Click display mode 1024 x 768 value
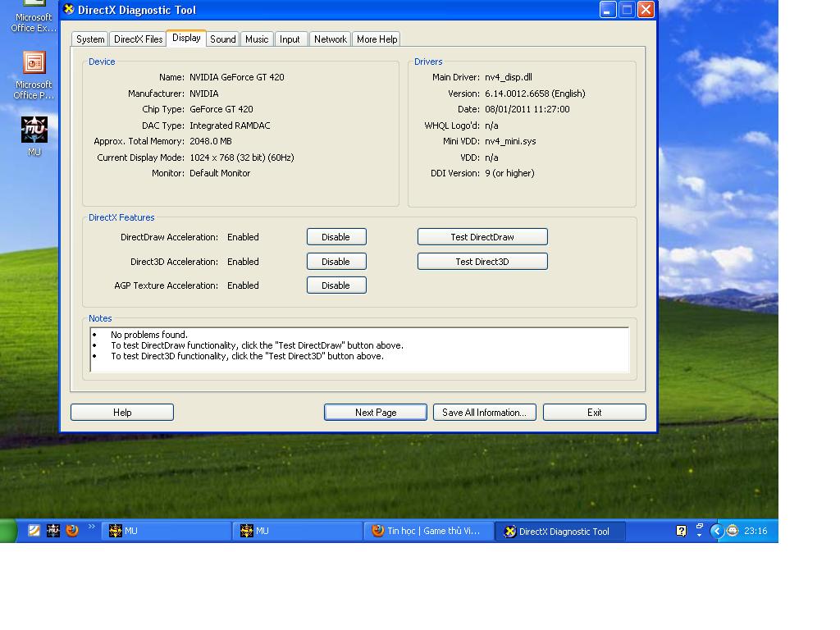This screenshot has height=630, width=840. pos(242,157)
